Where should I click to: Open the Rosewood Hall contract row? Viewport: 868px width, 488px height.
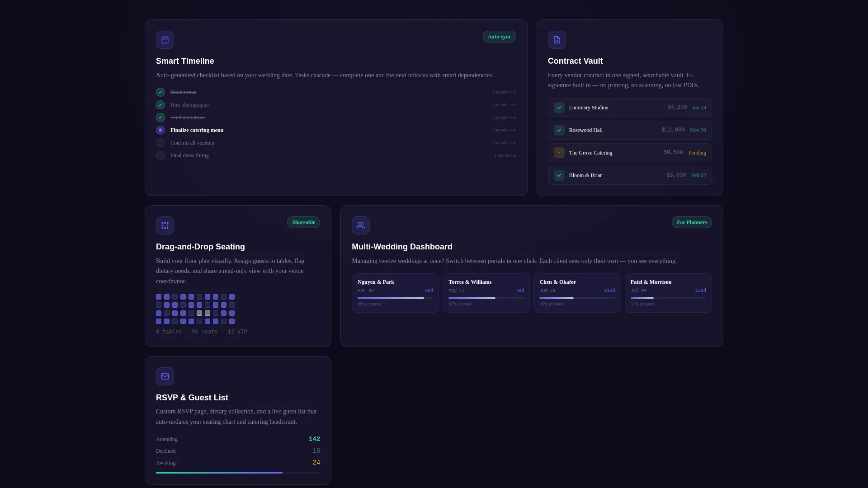coord(630,130)
